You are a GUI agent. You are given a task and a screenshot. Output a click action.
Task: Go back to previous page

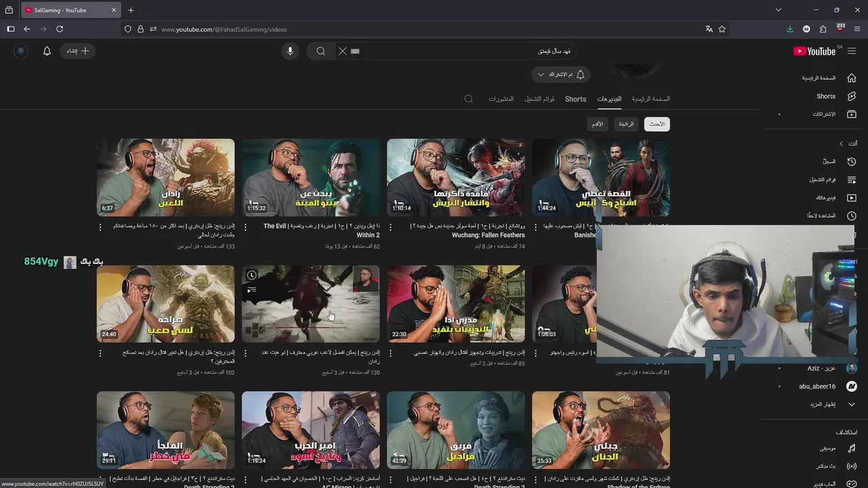click(27, 29)
